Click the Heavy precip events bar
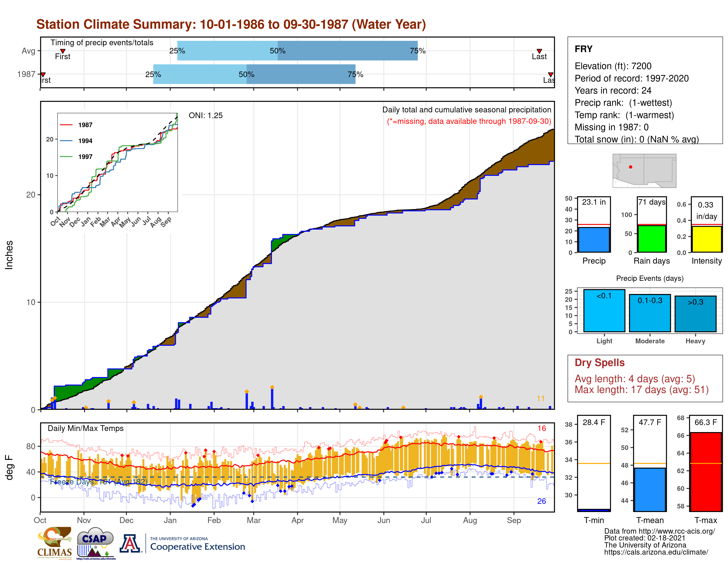The height and width of the screenshot is (563, 728). (x=695, y=314)
